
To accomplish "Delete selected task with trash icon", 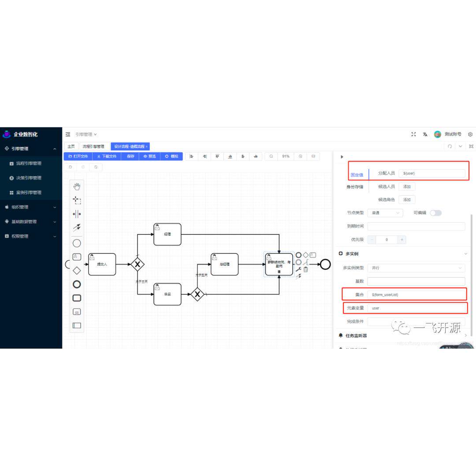I will [x=306, y=269].
